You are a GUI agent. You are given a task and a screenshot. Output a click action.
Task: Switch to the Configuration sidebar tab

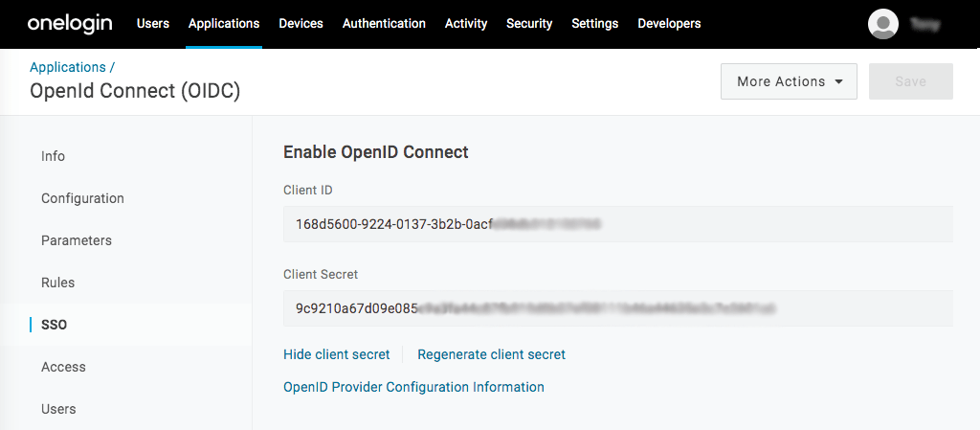pos(82,198)
